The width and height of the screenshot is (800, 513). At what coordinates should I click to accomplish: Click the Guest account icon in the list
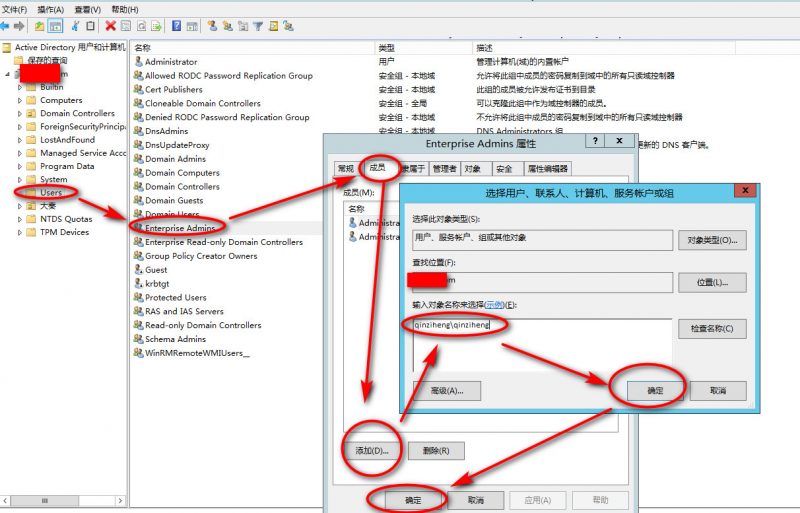[138, 269]
